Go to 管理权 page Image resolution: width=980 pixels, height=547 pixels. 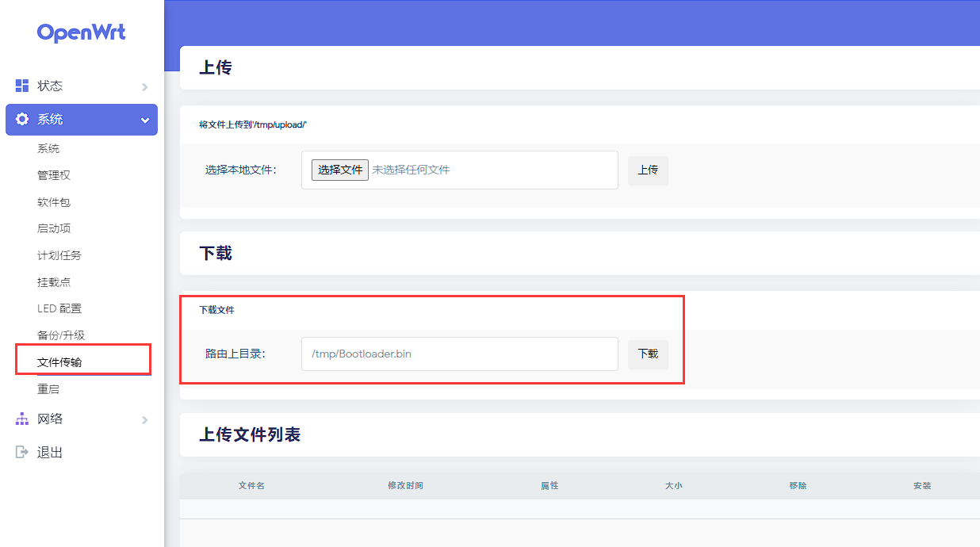click(x=54, y=175)
